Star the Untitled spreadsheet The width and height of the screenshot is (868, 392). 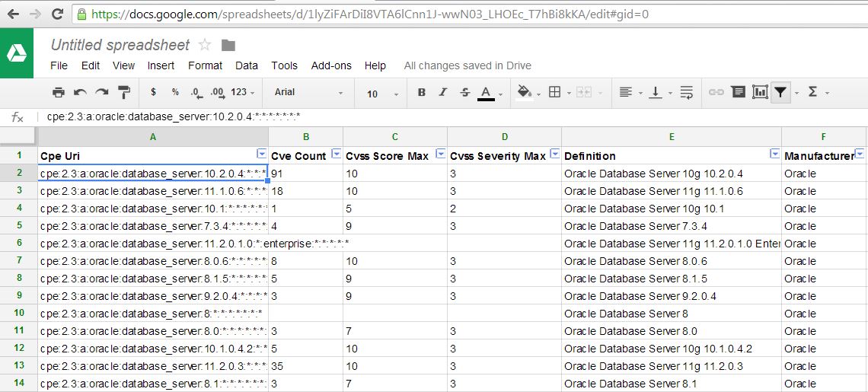205,45
